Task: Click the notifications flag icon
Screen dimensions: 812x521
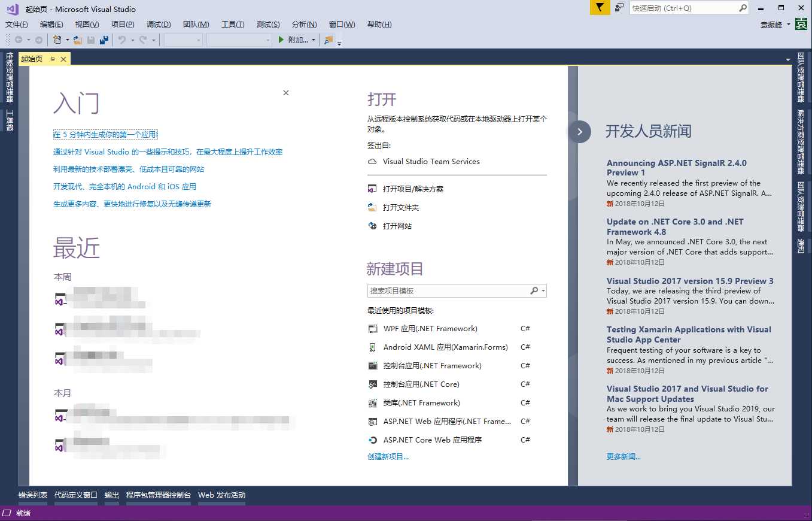Action: click(x=600, y=8)
